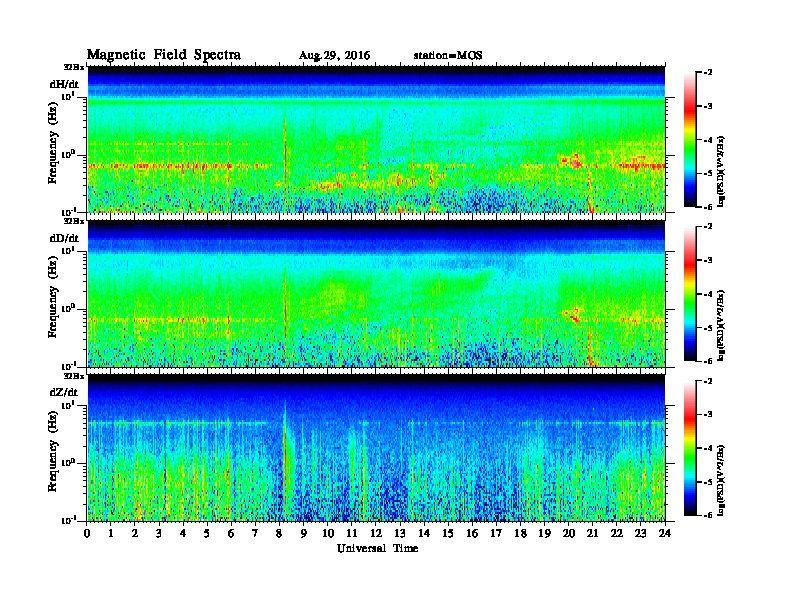
Task: Click the hour "11" time axis tick label
Action: pos(352,534)
